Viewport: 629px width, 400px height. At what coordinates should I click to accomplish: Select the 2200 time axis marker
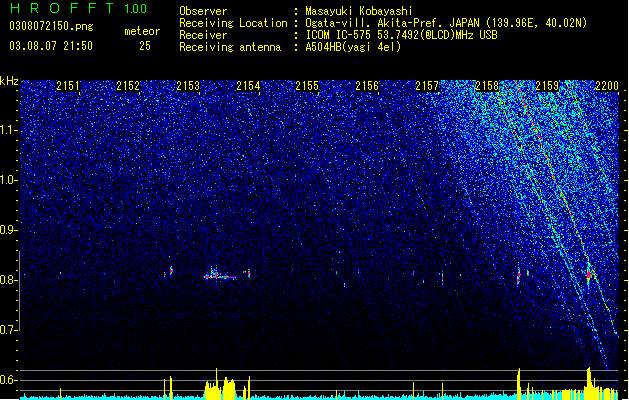[607, 86]
